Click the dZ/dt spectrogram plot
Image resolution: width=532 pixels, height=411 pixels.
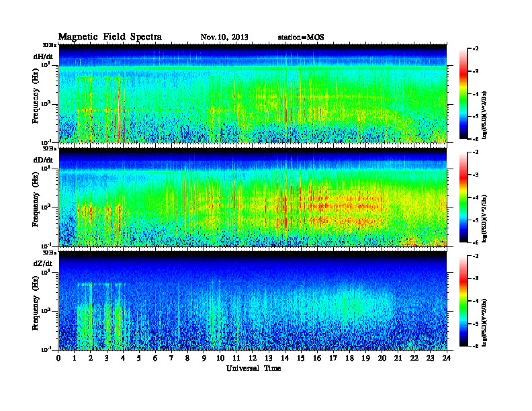click(x=253, y=301)
